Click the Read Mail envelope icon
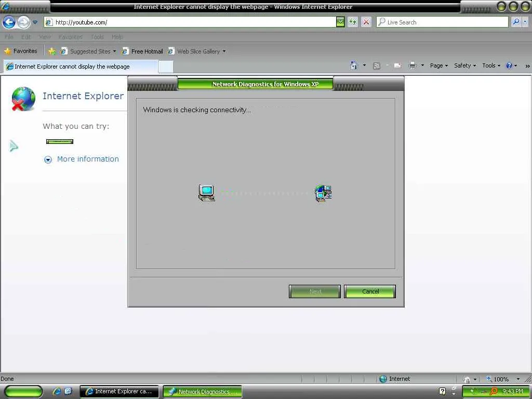Image resolution: width=532 pixels, height=399 pixels. (397, 65)
